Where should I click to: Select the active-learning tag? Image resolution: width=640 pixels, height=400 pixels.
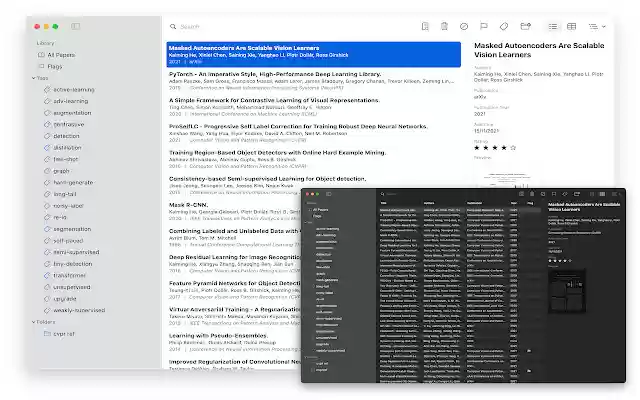tap(74, 89)
